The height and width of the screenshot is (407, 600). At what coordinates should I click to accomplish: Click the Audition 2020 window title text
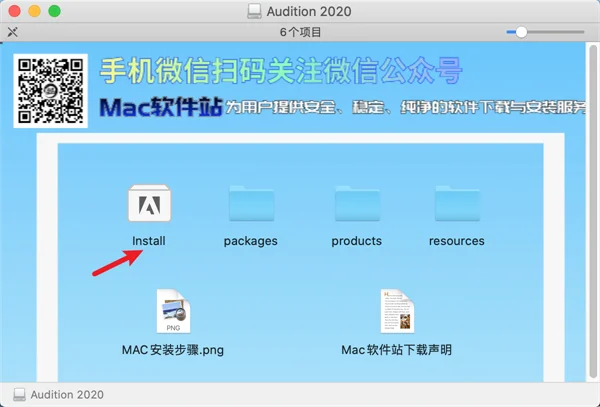point(309,11)
